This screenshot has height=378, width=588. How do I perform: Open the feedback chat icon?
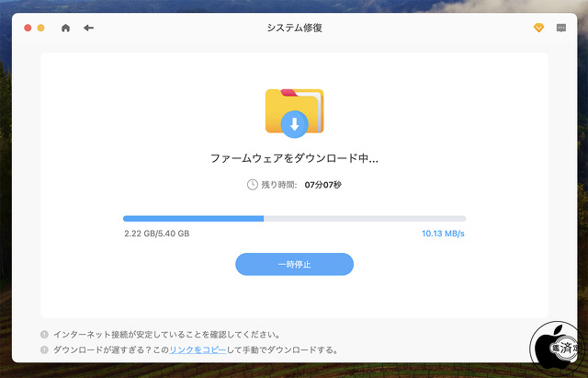pyautogui.click(x=561, y=28)
